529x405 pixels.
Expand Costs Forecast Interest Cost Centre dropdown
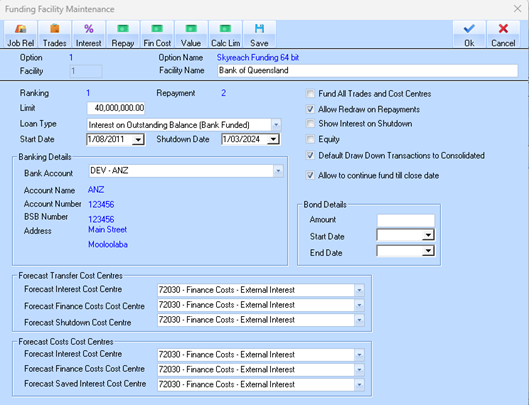point(359,355)
